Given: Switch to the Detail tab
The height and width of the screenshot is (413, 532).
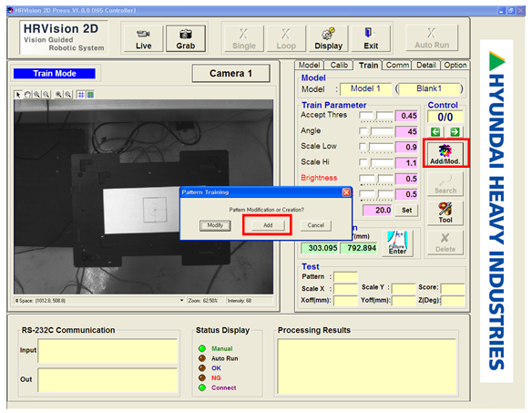Looking at the screenshot, I should click(x=425, y=66).
